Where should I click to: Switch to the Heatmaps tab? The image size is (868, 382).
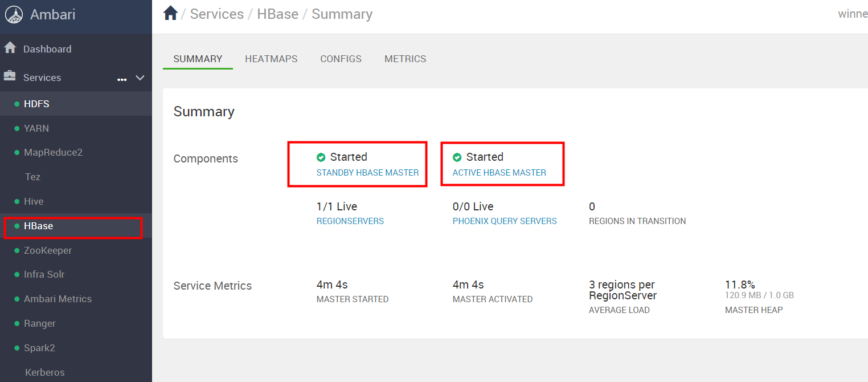pos(271,59)
